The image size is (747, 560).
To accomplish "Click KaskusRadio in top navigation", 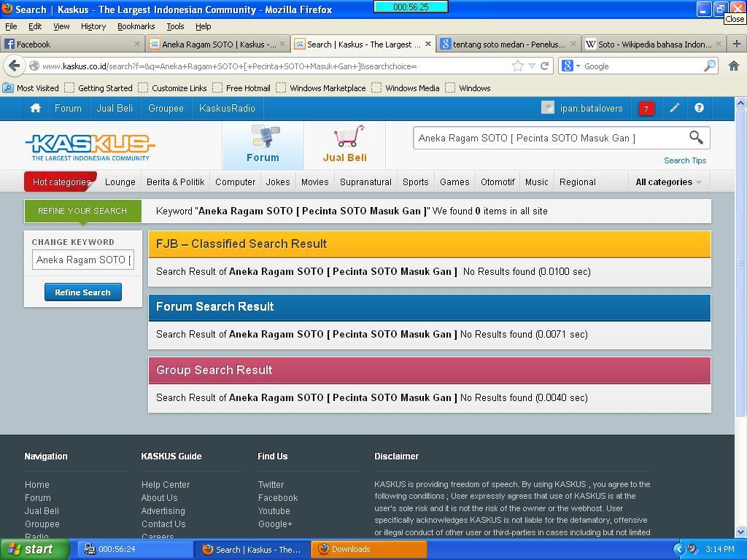I will pyautogui.click(x=228, y=108).
